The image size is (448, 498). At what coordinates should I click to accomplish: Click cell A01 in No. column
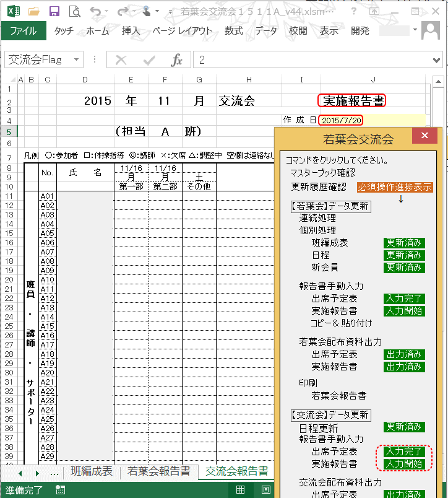pyautogui.click(x=47, y=196)
